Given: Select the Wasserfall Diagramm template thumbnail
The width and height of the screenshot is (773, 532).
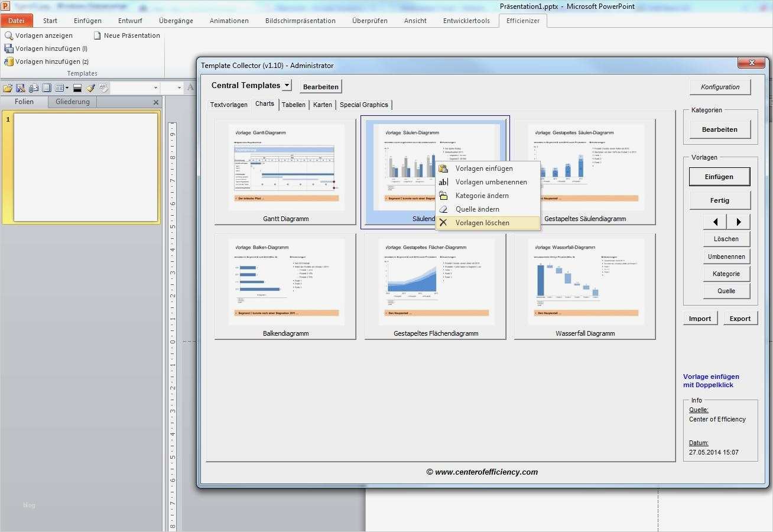Looking at the screenshot, I should [584, 287].
